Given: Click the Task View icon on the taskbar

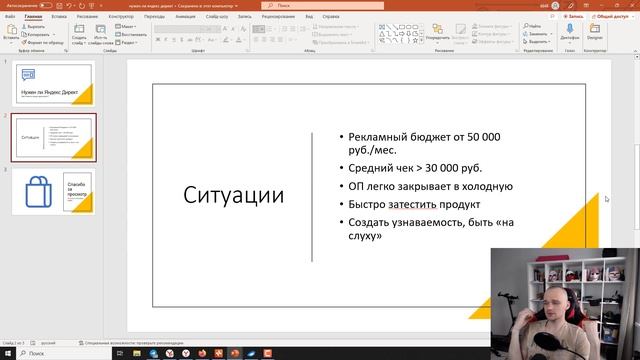Looking at the screenshot, I should click(120, 353).
